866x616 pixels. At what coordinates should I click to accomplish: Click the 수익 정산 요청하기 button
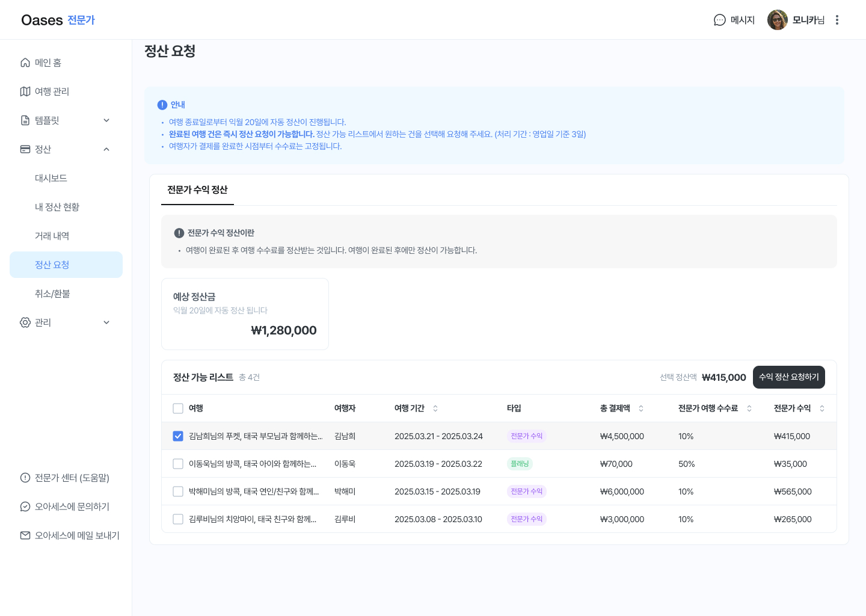[788, 377]
